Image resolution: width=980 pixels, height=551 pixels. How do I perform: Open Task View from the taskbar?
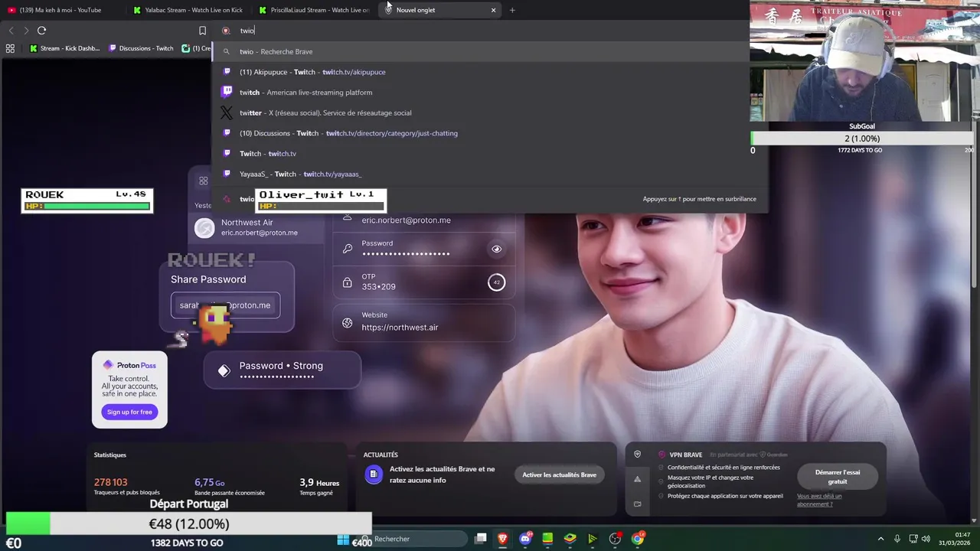(x=480, y=539)
